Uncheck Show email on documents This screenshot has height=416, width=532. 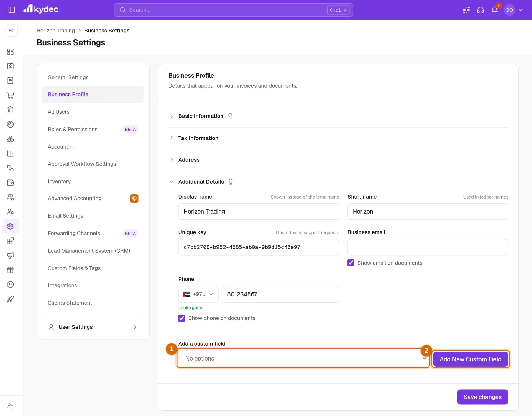[351, 263]
